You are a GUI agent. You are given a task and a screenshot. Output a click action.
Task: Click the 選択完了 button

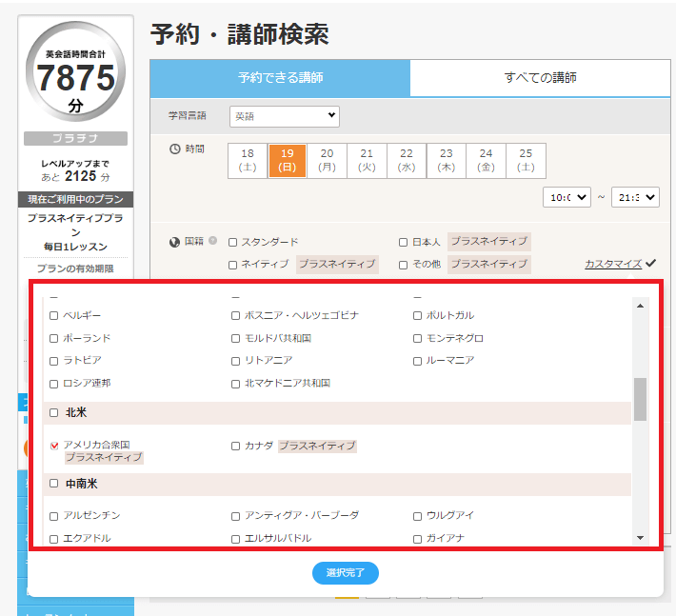tap(346, 573)
